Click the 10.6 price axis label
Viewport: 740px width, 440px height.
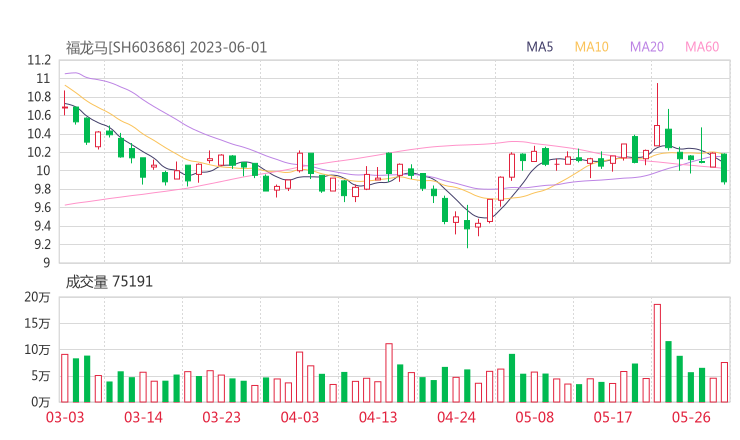[x=39, y=116]
